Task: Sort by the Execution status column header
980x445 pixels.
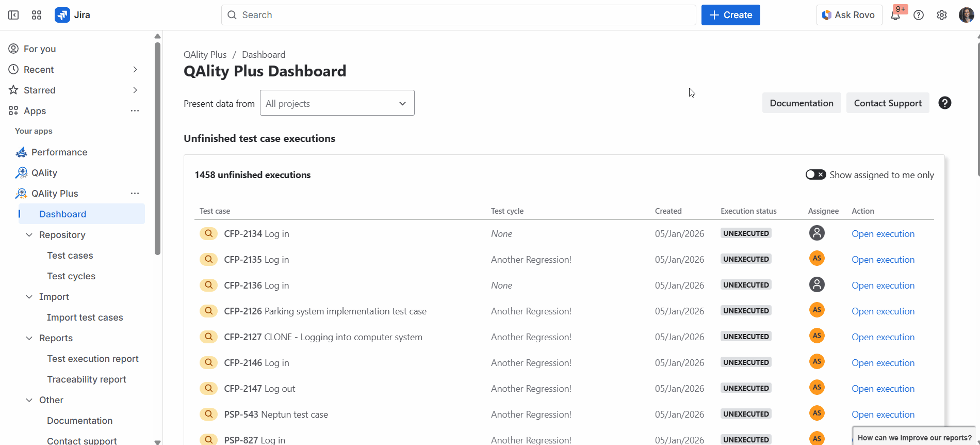Action: pyautogui.click(x=748, y=211)
